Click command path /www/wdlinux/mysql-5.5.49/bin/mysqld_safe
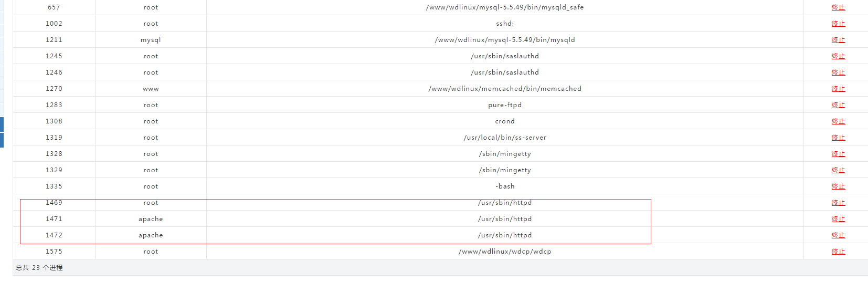This screenshot has height=282, width=868. (505, 7)
